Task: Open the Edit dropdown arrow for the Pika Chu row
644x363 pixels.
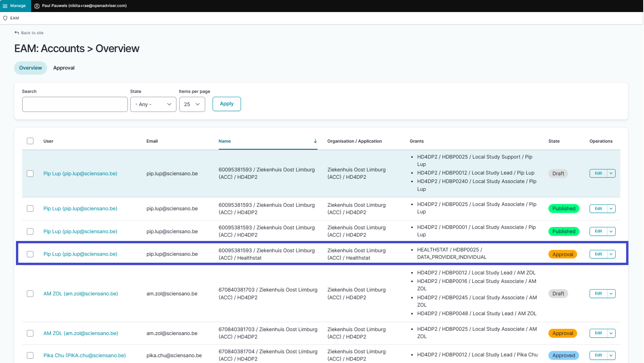Action: pyautogui.click(x=611, y=355)
